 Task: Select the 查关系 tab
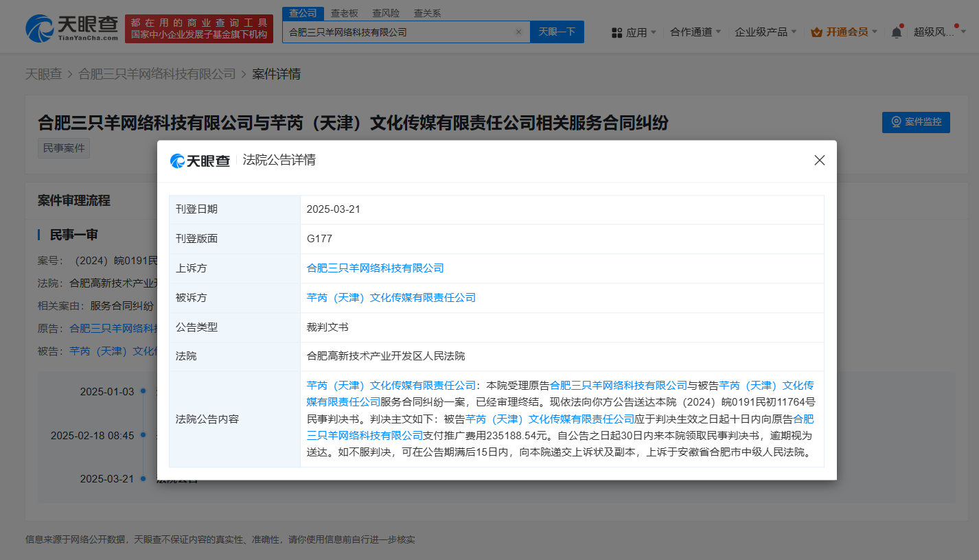pos(427,13)
